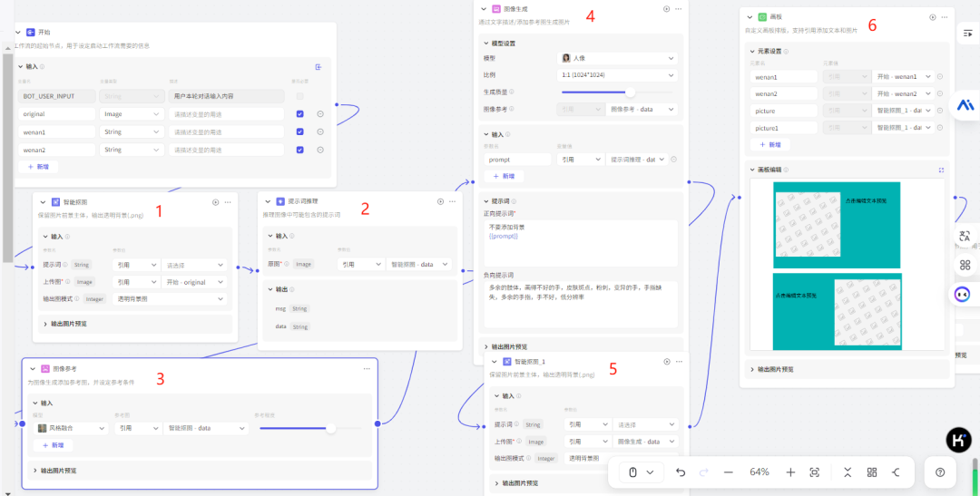980x496 pixels.
Task: Delete the picture1 element in 画板
Action: [939, 128]
